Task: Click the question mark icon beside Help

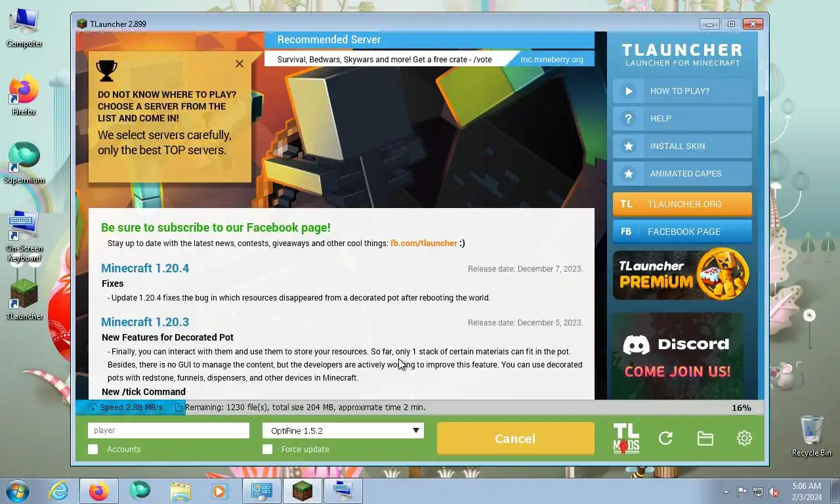Action: pyautogui.click(x=629, y=119)
